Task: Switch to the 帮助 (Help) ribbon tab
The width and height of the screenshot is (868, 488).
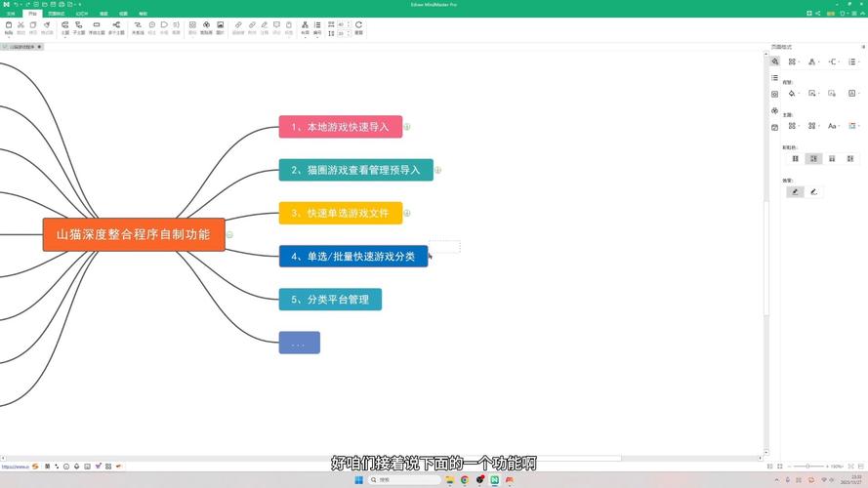Action: tap(143, 14)
